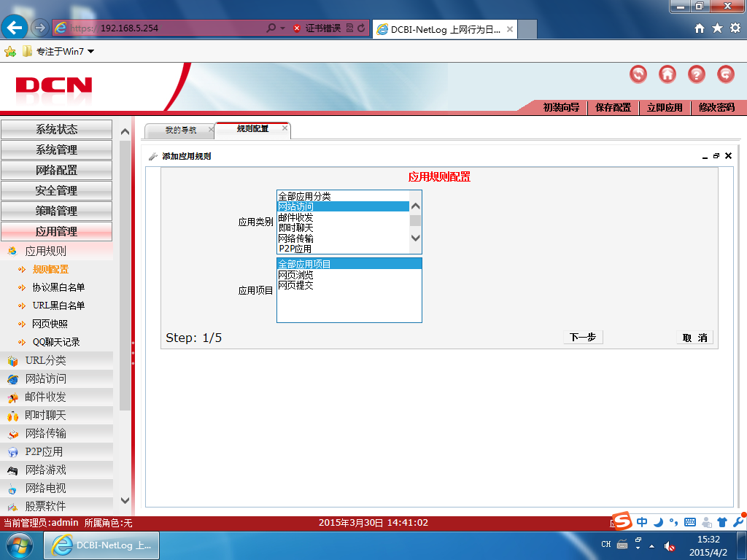747x560 pixels.
Task: Select the 规则配置 tab
Action: pos(252,128)
